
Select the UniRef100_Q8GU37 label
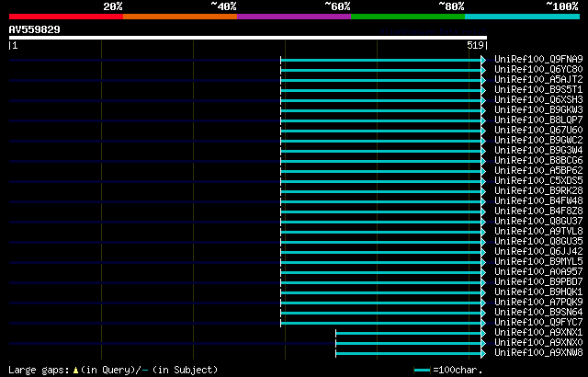(538, 222)
